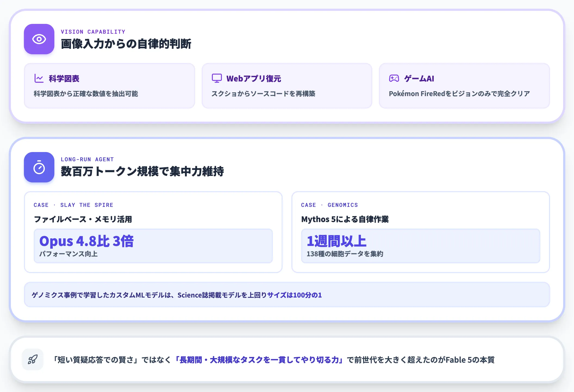Click the text 科学図表から正確な数値を抽出可能

[86, 94]
